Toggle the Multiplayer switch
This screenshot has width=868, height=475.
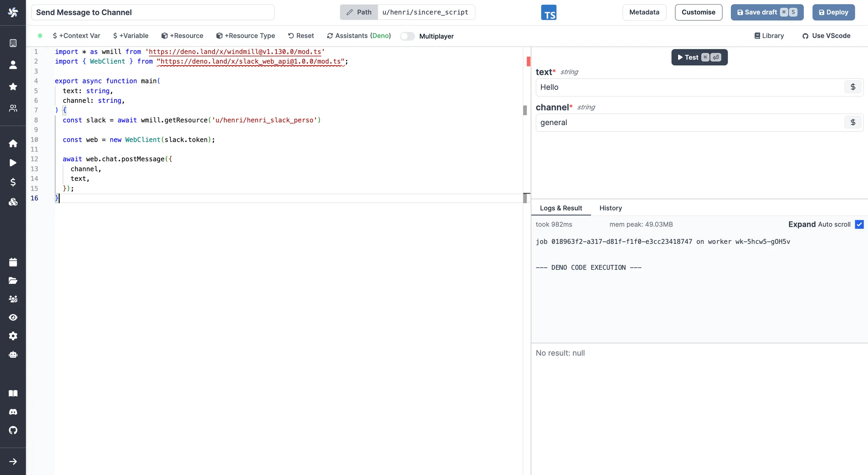407,36
